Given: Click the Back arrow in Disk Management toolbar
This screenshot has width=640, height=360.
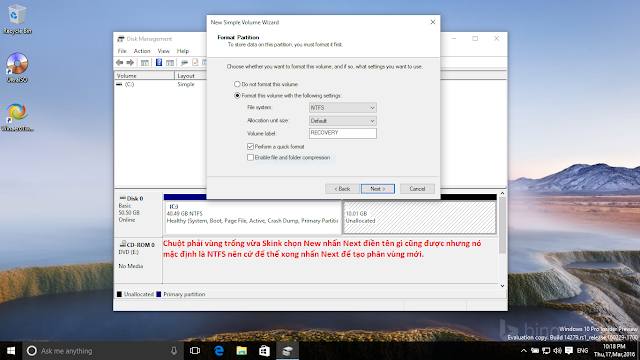Looking at the screenshot, I should [120, 62].
